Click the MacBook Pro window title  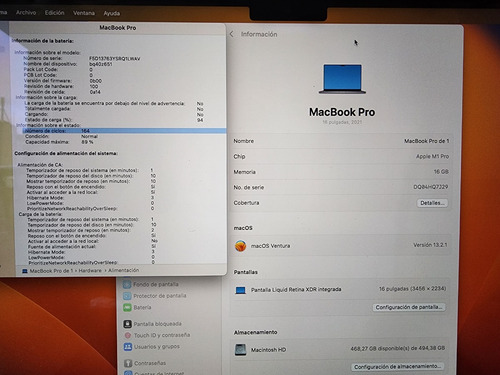[118, 28]
